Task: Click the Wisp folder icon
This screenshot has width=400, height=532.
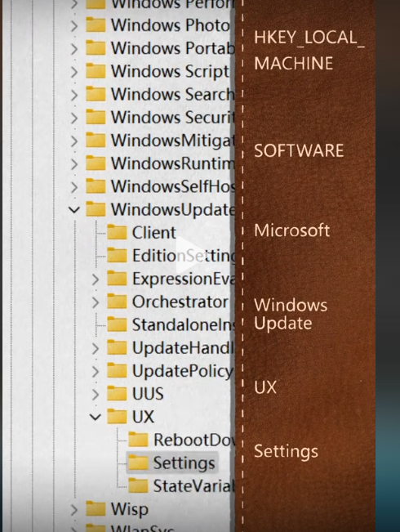Action: coord(96,509)
